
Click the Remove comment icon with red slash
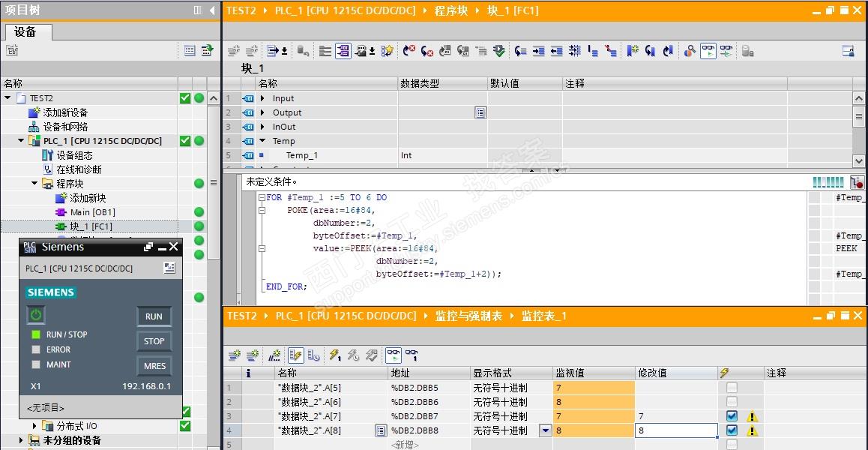[611, 51]
